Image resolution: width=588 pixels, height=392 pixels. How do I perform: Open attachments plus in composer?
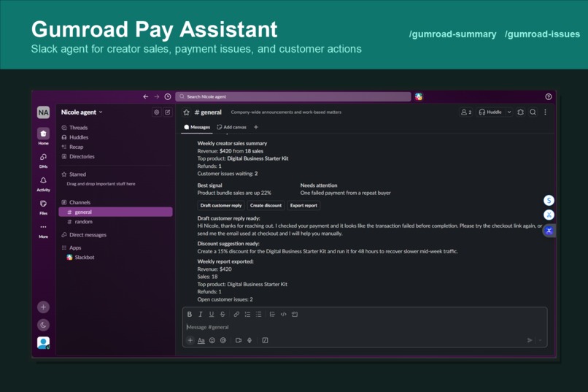[x=190, y=340]
